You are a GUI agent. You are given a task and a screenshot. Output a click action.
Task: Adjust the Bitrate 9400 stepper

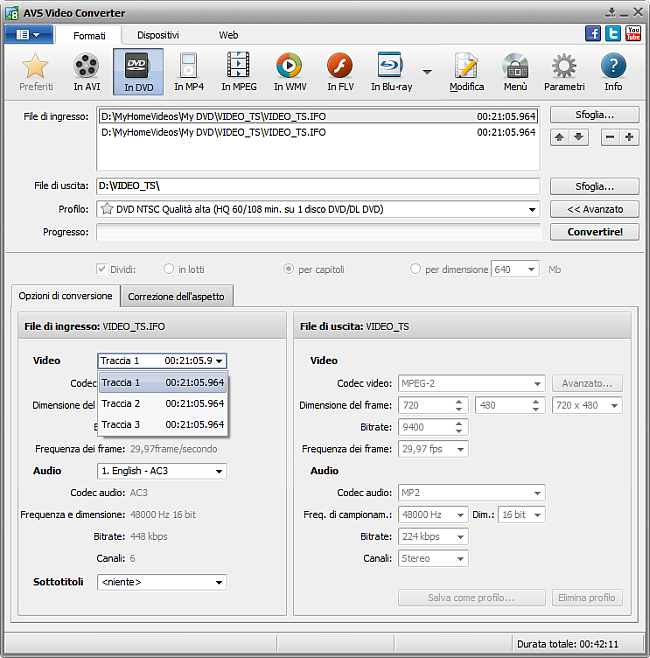(x=459, y=427)
